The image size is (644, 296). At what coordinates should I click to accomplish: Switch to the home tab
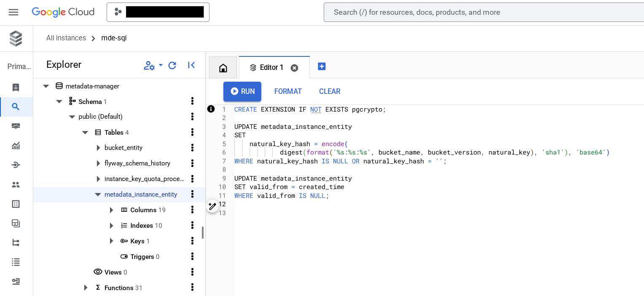click(x=223, y=68)
